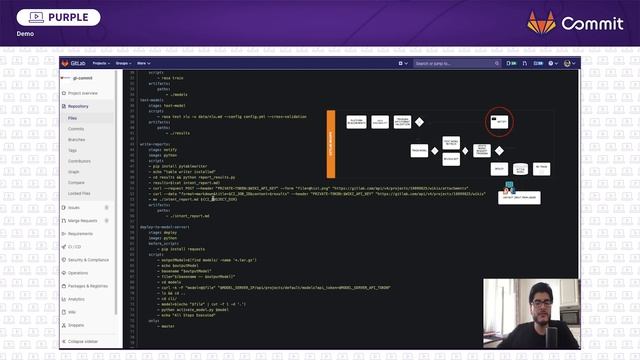Click the Issues count badge
The width and height of the screenshot is (640, 360).
point(107,208)
